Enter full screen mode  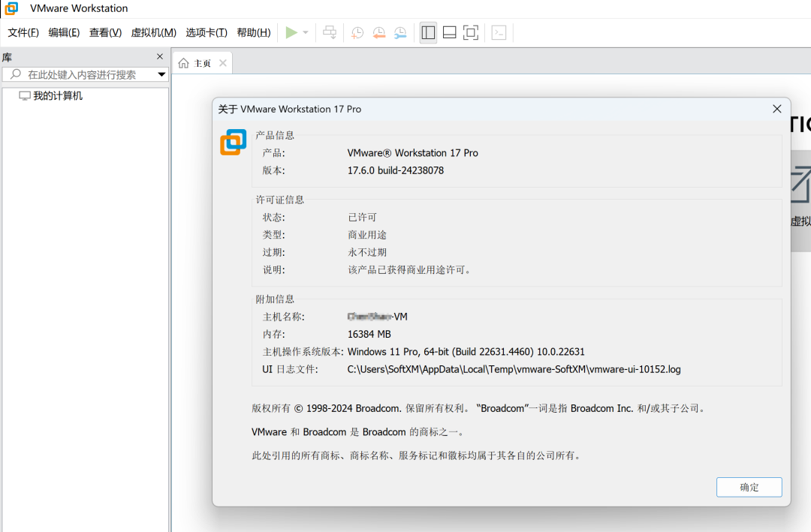[x=471, y=32]
